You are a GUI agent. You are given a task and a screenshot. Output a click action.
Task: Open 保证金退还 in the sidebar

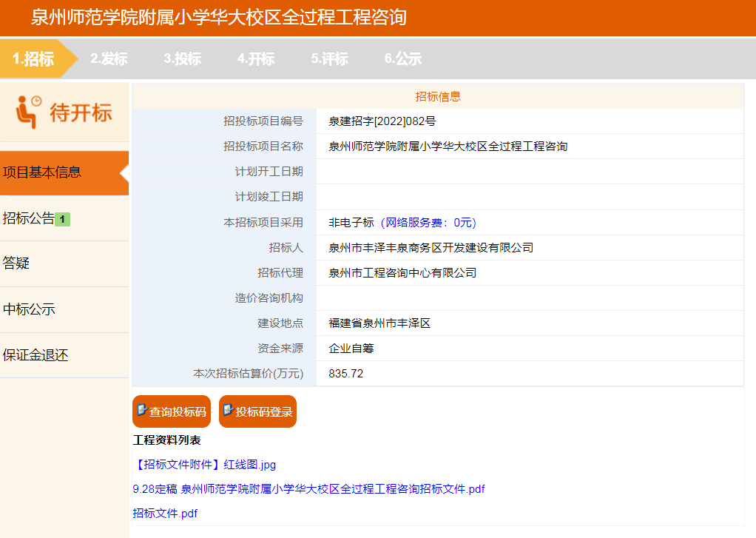pos(64,356)
